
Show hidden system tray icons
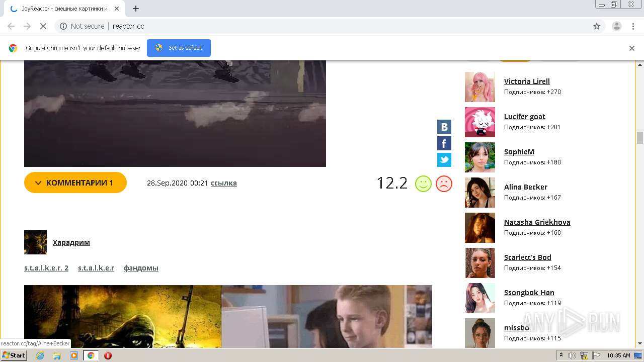[x=561, y=355]
